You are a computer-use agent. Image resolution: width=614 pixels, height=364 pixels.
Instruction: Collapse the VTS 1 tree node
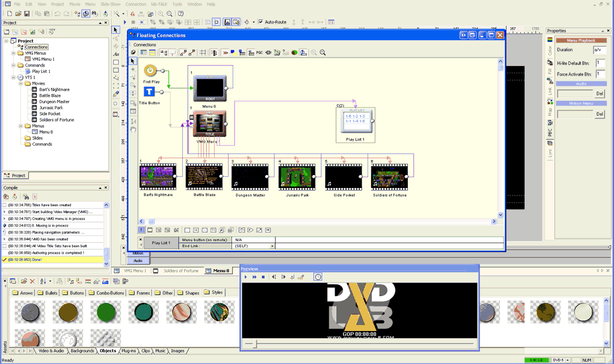13,77
